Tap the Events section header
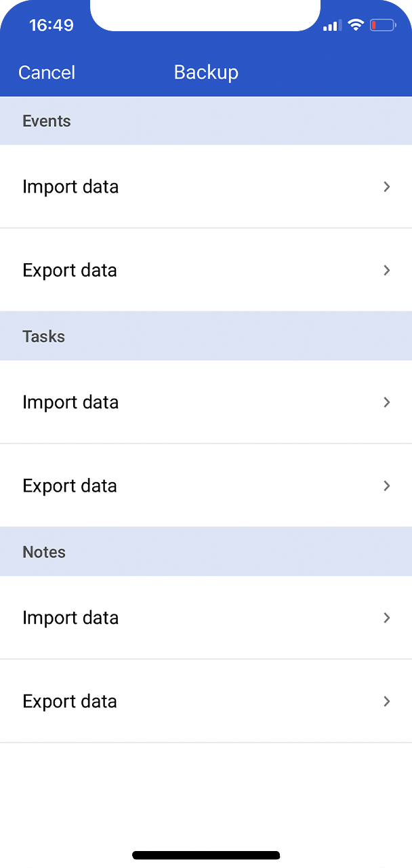 click(x=47, y=121)
